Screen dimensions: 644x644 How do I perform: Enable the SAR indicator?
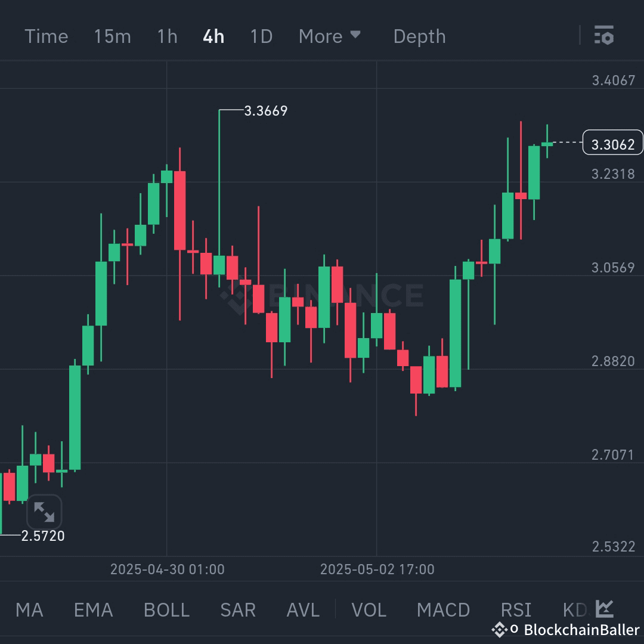237,610
